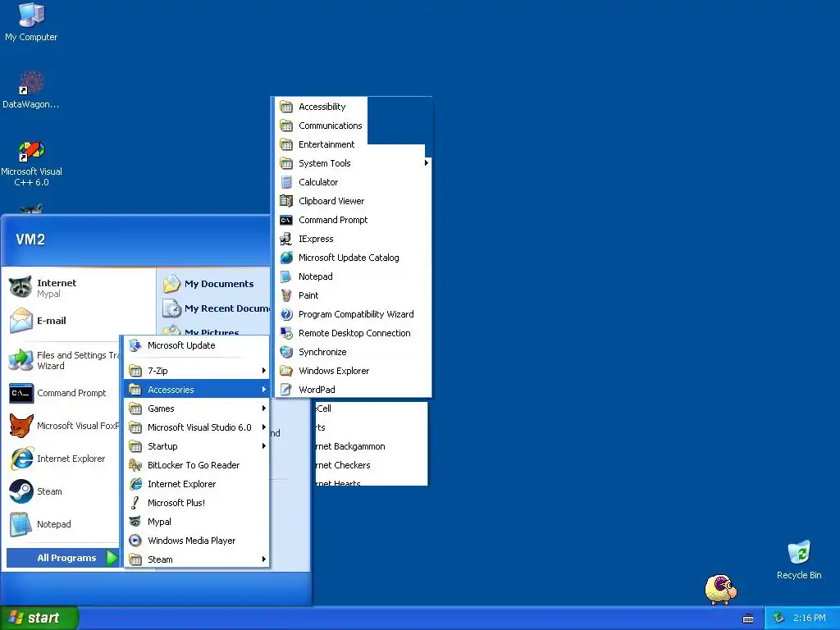840x630 pixels.
Task: Click the VM2 user name header
Action: [x=30, y=239]
